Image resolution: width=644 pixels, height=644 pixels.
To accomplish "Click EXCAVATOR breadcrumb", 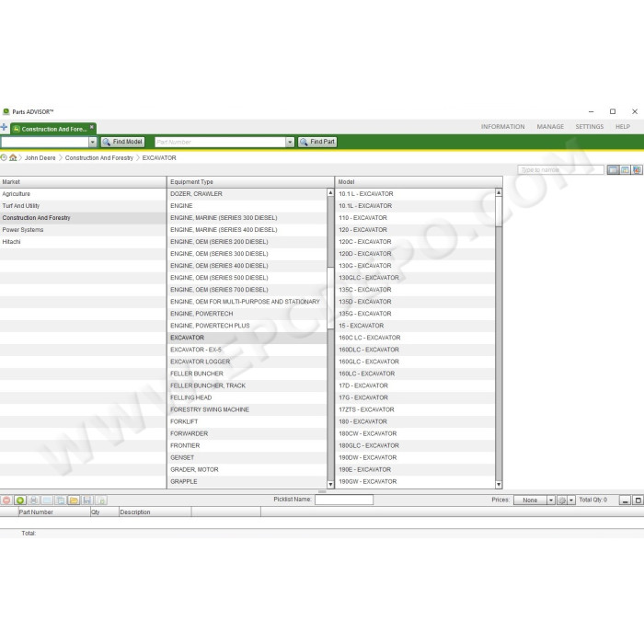I will (159, 157).
